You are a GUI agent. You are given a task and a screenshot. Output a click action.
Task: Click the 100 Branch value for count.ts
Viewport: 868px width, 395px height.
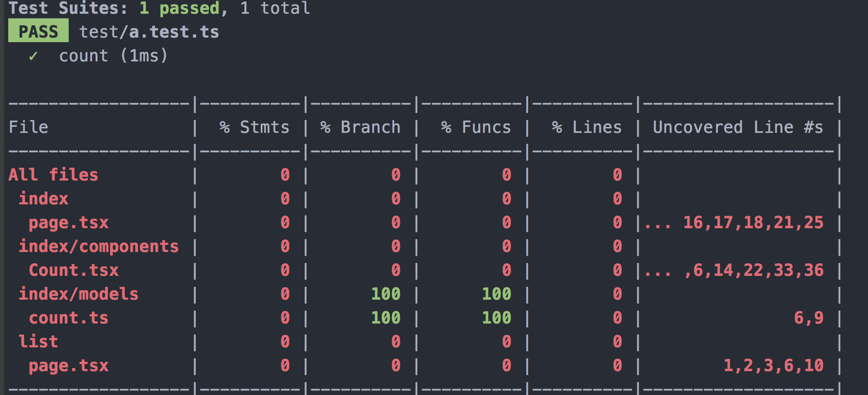386,318
